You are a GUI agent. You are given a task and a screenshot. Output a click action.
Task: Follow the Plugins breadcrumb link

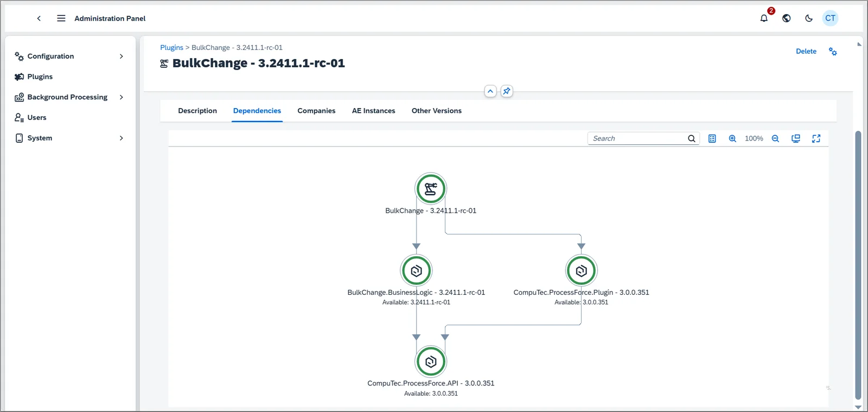pyautogui.click(x=171, y=48)
